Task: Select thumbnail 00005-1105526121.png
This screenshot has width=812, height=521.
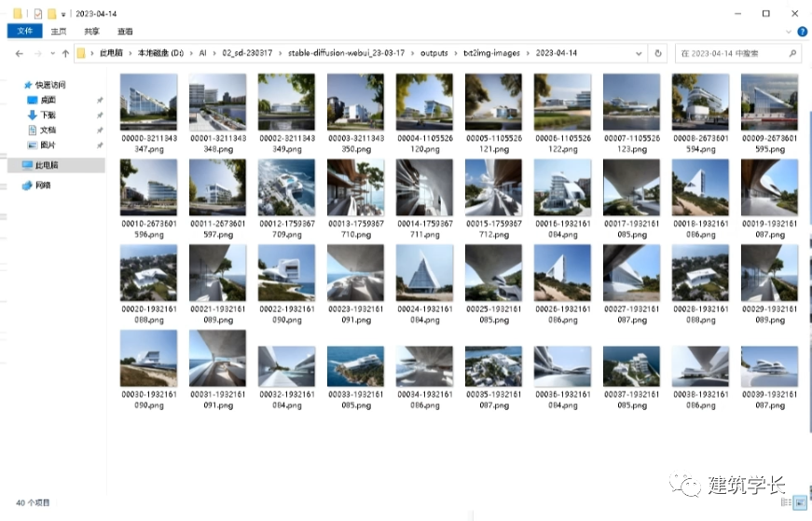Action: [x=493, y=102]
